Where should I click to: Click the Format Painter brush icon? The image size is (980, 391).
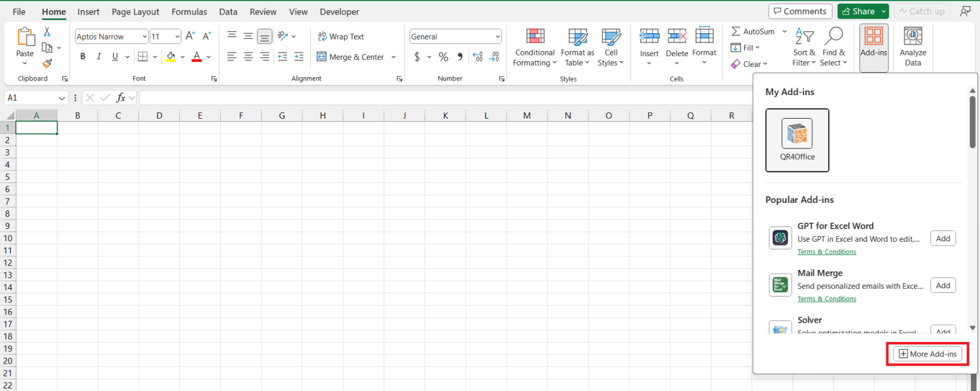tap(47, 63)
